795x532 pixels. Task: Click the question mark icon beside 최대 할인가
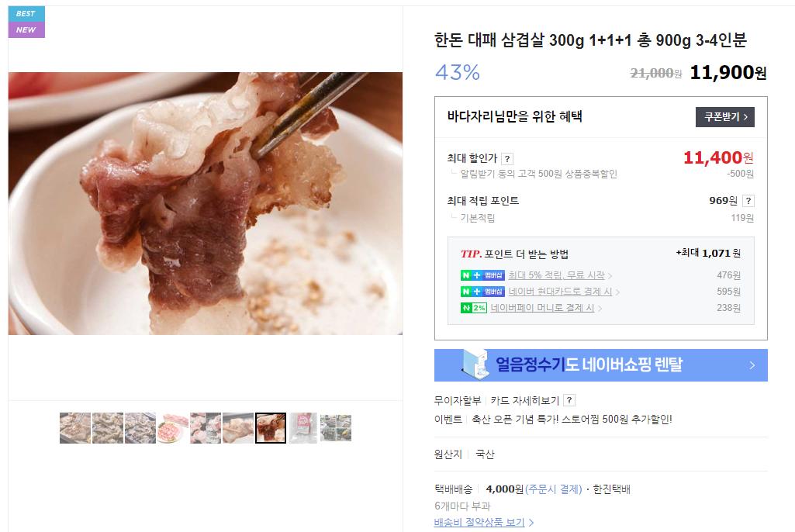pos(507,159)
